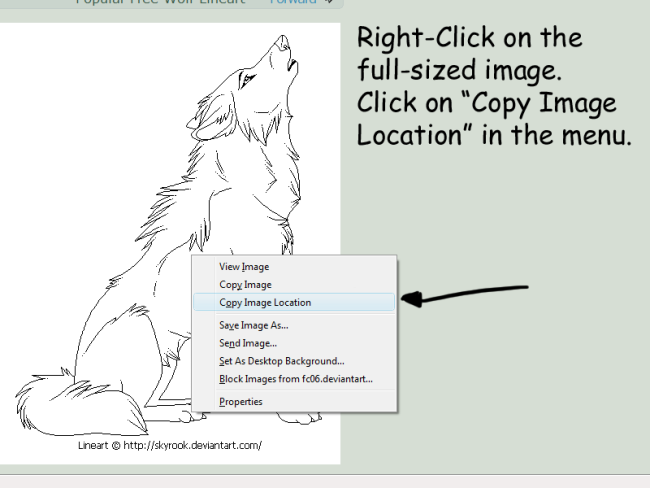Choose View Image from the context menu
Viewport: 650px width, 488px height.
click(x=244, y=267)
